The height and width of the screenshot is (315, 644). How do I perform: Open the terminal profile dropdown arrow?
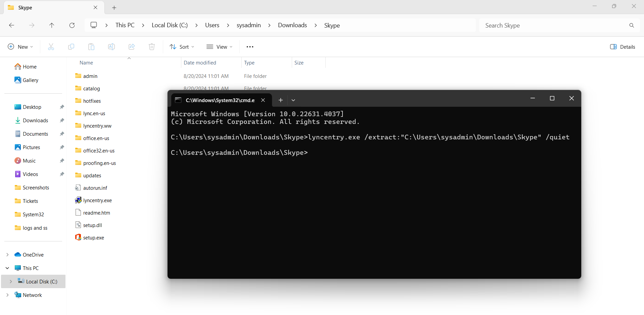click(293, 100)
